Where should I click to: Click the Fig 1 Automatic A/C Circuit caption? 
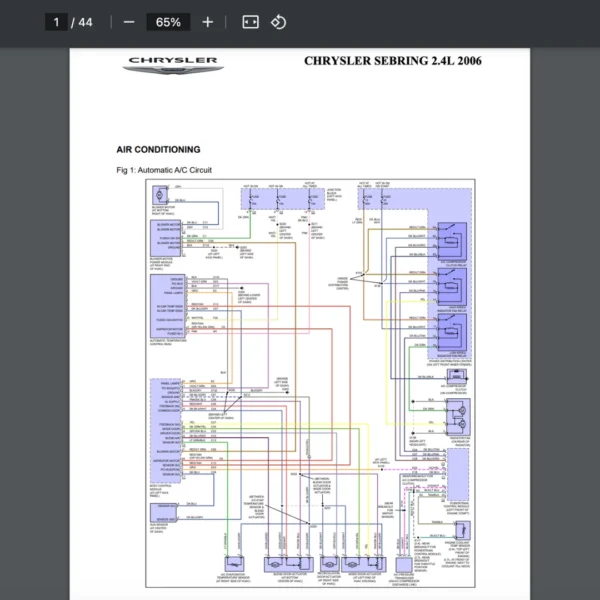pyautogui.click(x=164, y=170)
